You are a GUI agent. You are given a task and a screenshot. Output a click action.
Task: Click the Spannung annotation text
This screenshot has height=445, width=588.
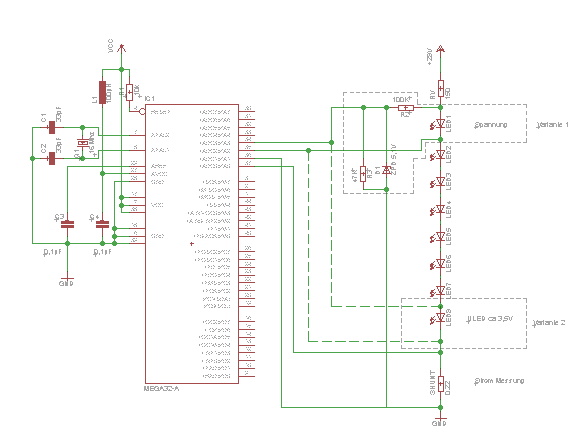pos(491,125)
